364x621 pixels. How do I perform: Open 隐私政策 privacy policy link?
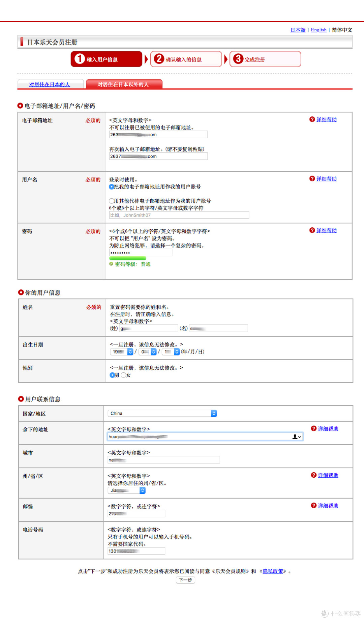(x=273, y=571)
